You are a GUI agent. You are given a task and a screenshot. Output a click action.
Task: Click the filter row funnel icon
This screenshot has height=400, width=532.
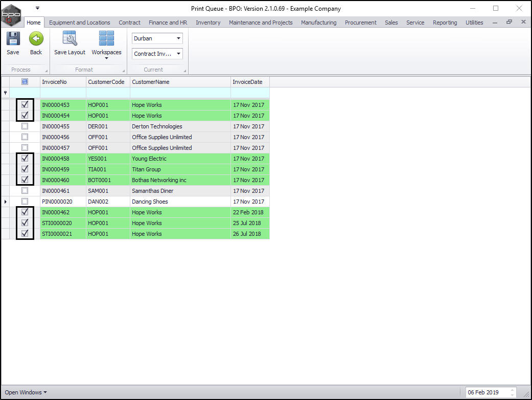point(5,93)
